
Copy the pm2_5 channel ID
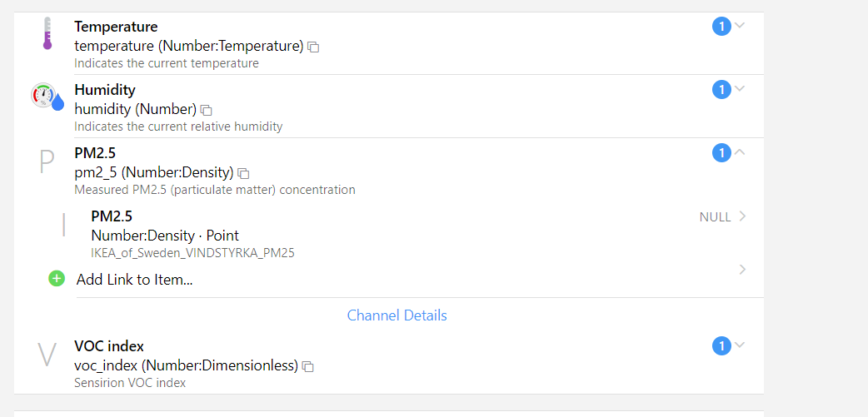[x=243, y=173]
